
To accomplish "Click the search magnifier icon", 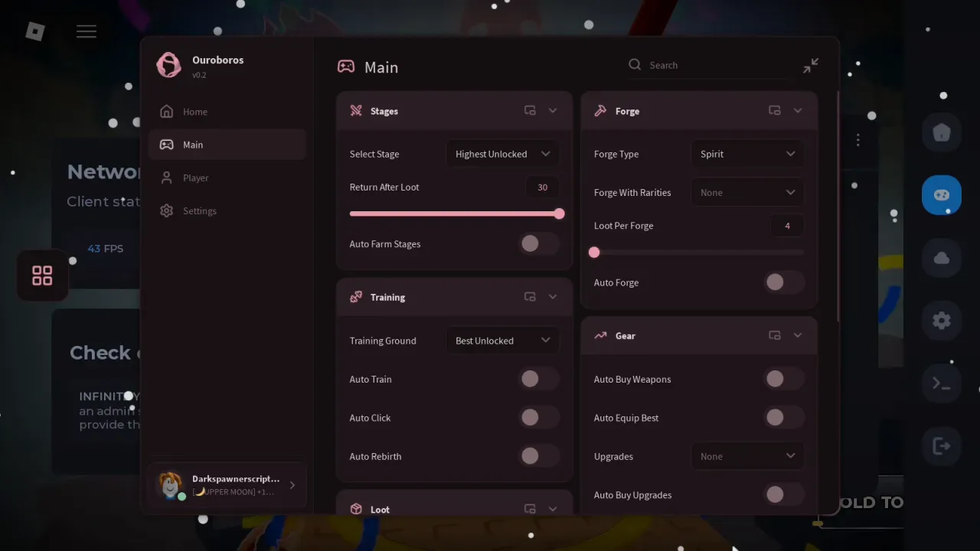I will click(x=635, y=65).
